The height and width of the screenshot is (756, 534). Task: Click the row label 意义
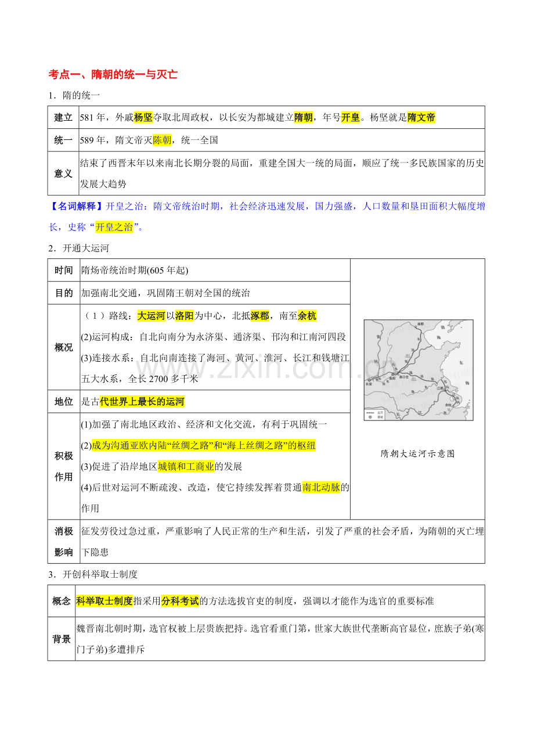(x=63, y=173)
